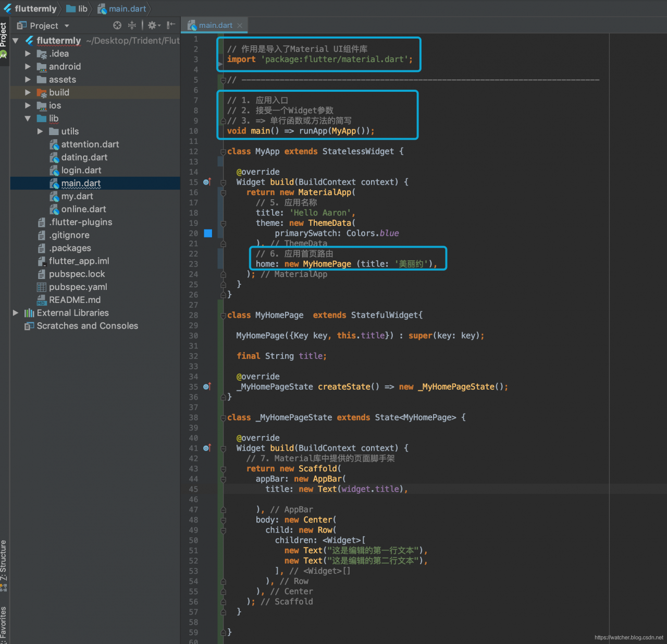Click widget.title in line 45
Screen dimensions: 667x644
[370, 489]
